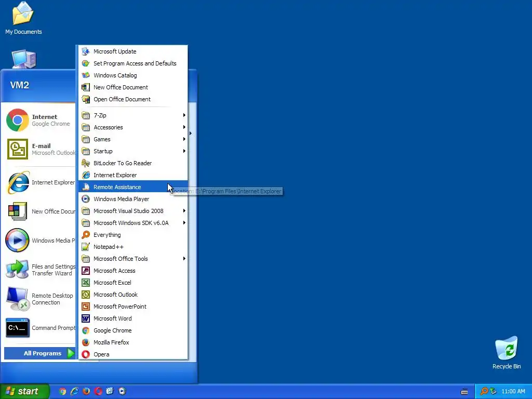The height and width of the screenshot is (399, 532).
Task: Click the Microsoft Word icon
Action: click(86, 318)
